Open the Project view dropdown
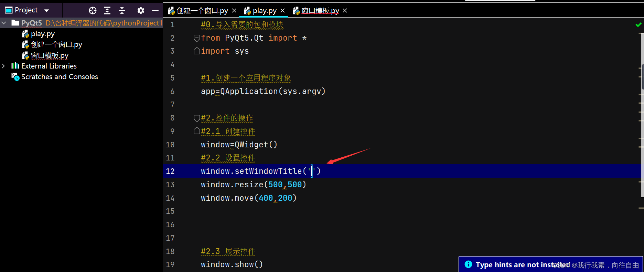The image size is (644, 272). coord(47,11)
